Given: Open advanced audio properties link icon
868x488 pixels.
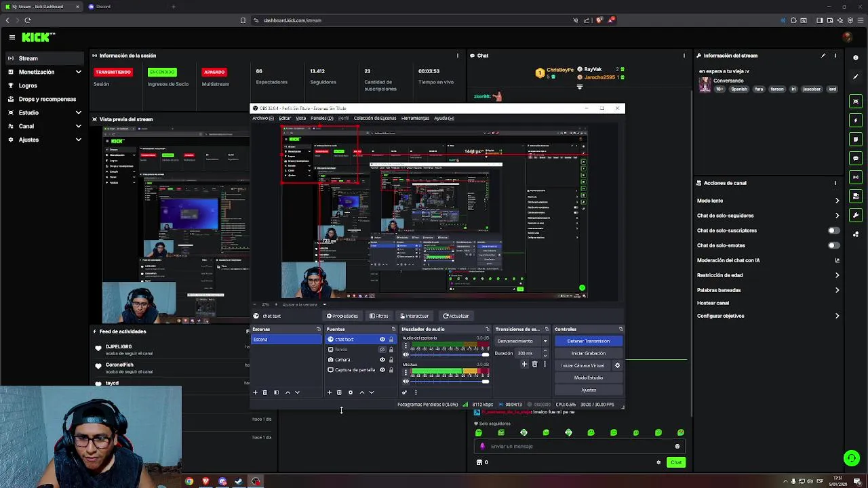Looking at the screenshot, I should 405,392.
